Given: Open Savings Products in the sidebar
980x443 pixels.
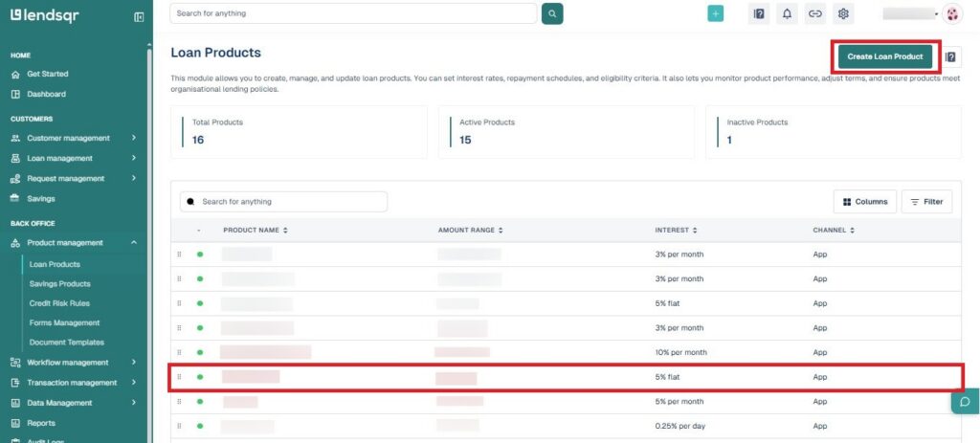Looking at the screenshot, I should [x=60, y=283].
